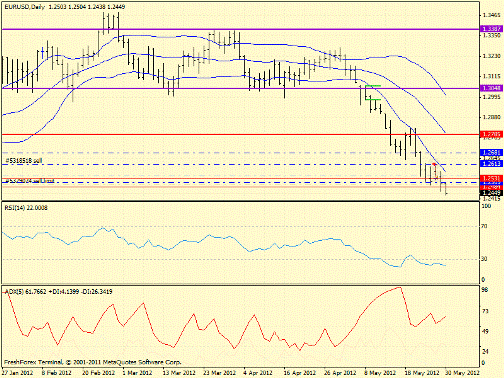Select the purple 1.3387 price level label
This screenshot has height=378, width=504.
491,29
